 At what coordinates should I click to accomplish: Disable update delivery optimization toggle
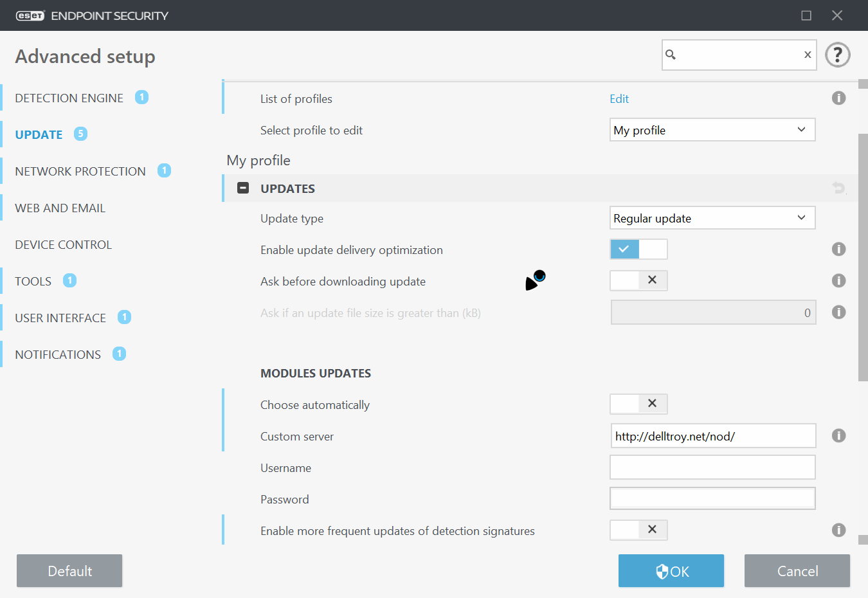(638, 249)
